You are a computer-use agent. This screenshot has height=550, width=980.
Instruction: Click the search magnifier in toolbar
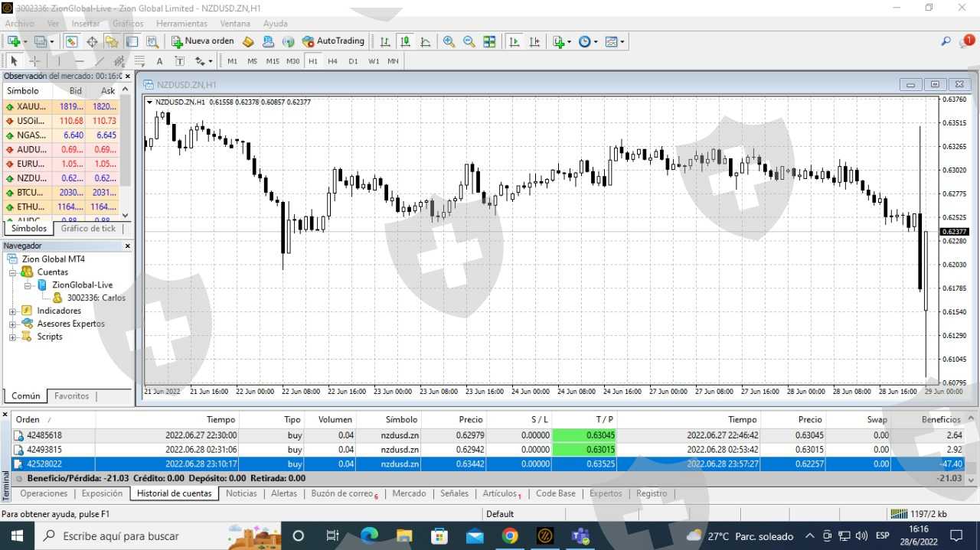[x=946, y=41]
